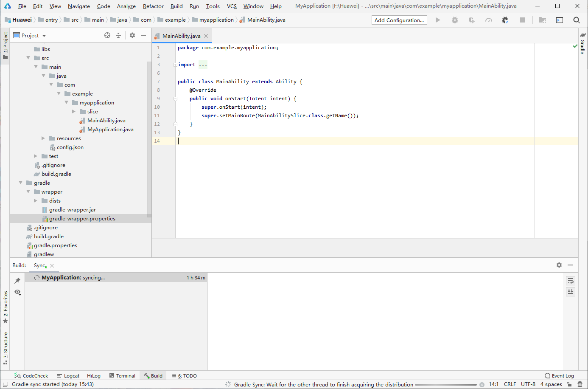
Task: Click the CRLF line separator selector
Action: 510,384
